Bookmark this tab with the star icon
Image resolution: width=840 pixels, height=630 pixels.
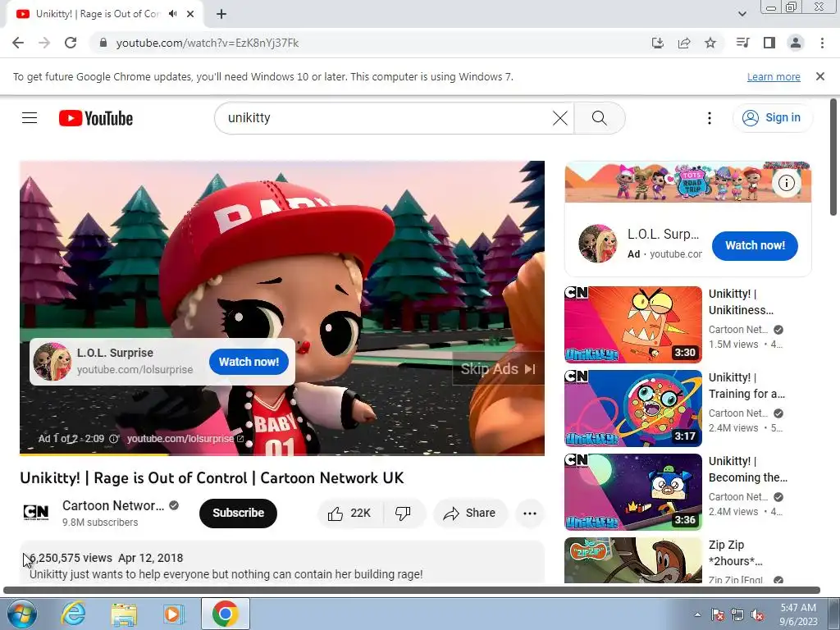pos(710,43)
